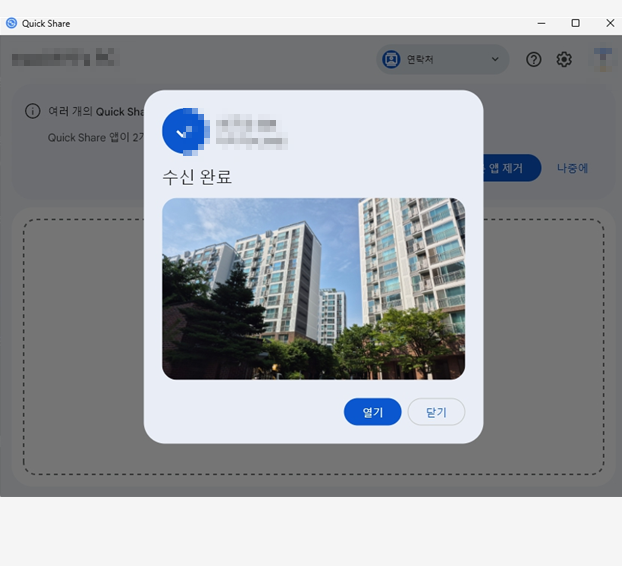Viewport: 622px width, 566px height.
Task: Open settings via the gear icon
Action: pos(564,59)
